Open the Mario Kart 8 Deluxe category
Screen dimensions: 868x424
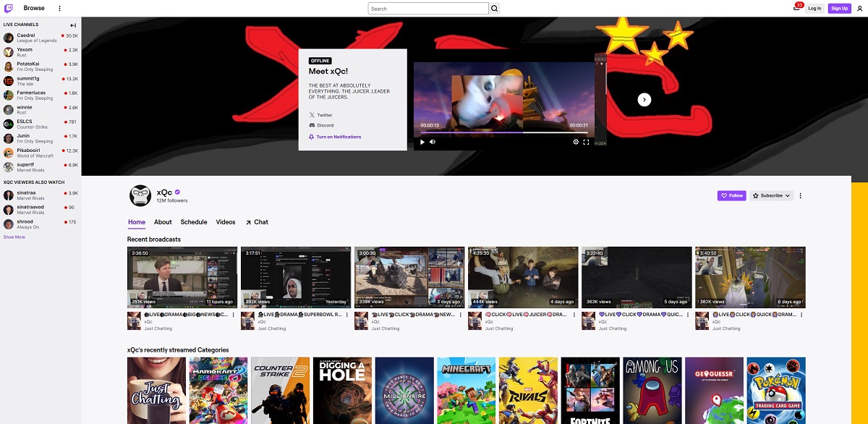coord(218,390)
